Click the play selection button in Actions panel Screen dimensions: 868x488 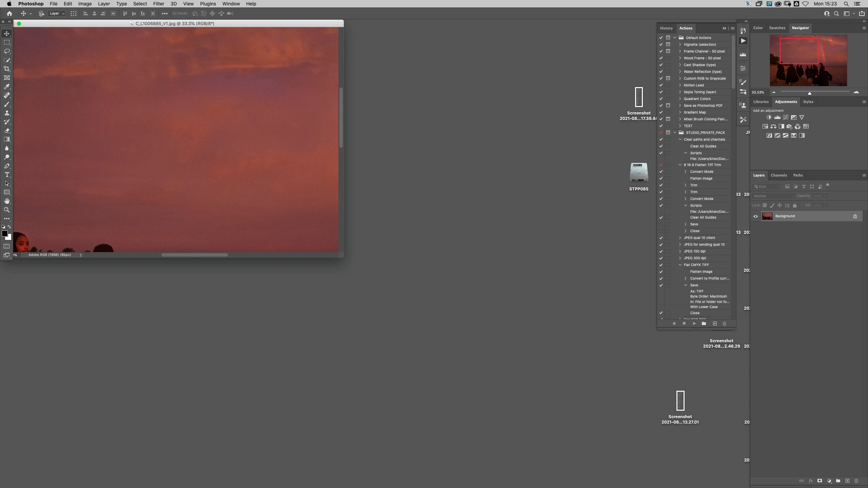tap(694, 324)
